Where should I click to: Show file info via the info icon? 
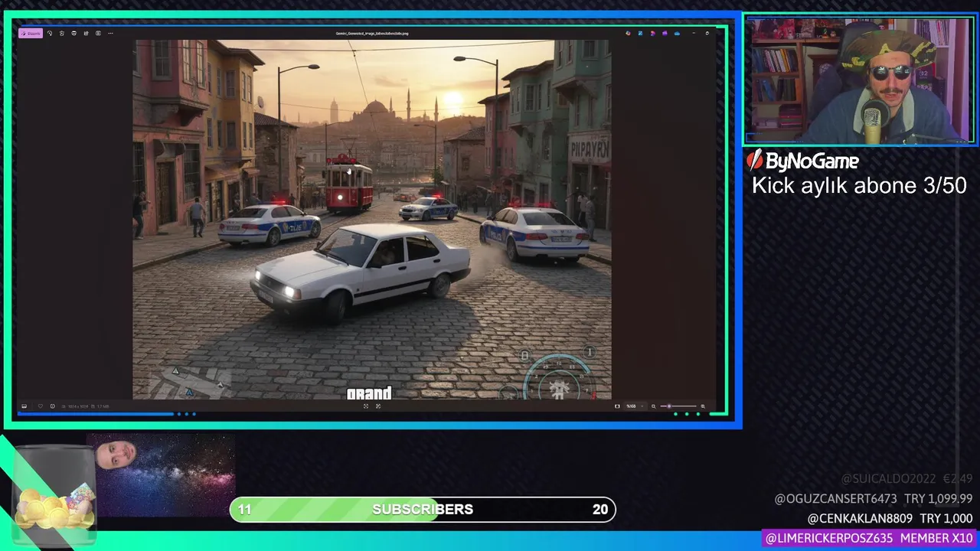pyautogui.click(x=52, y=406)
